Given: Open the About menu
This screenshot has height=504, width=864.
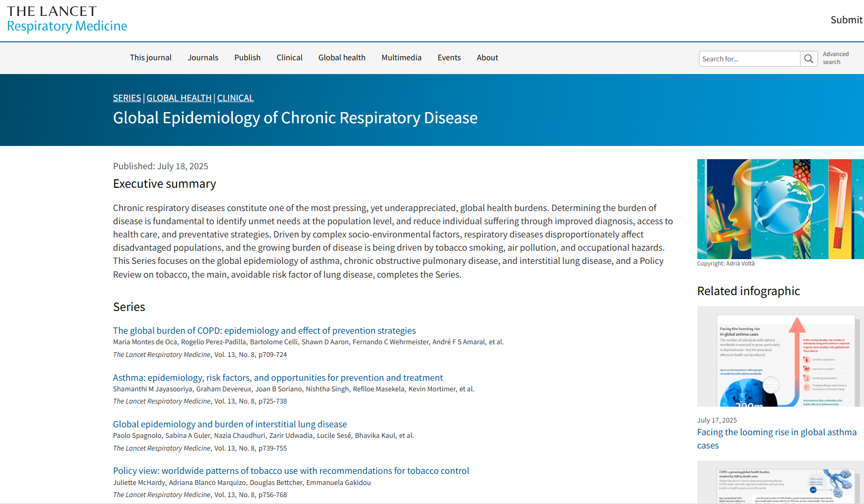Looking at the screenshot, I should pyautogui.click(x=487, y=58).
